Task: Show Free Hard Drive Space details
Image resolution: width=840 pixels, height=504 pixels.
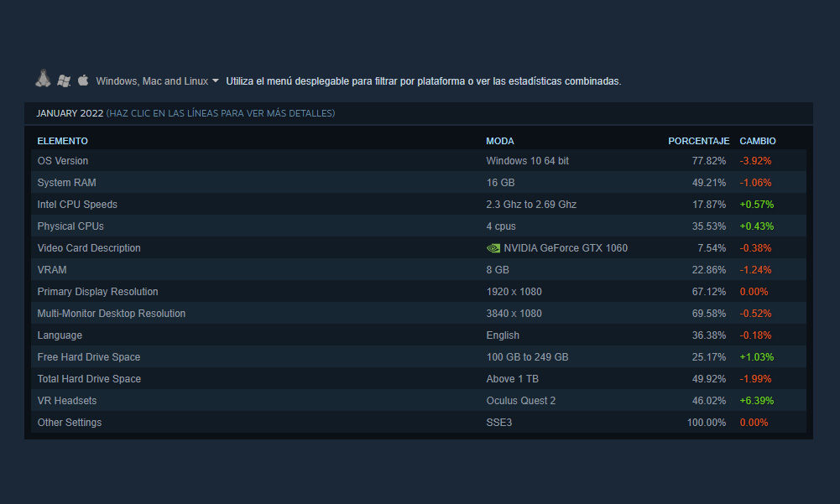Action: point(89,357)
